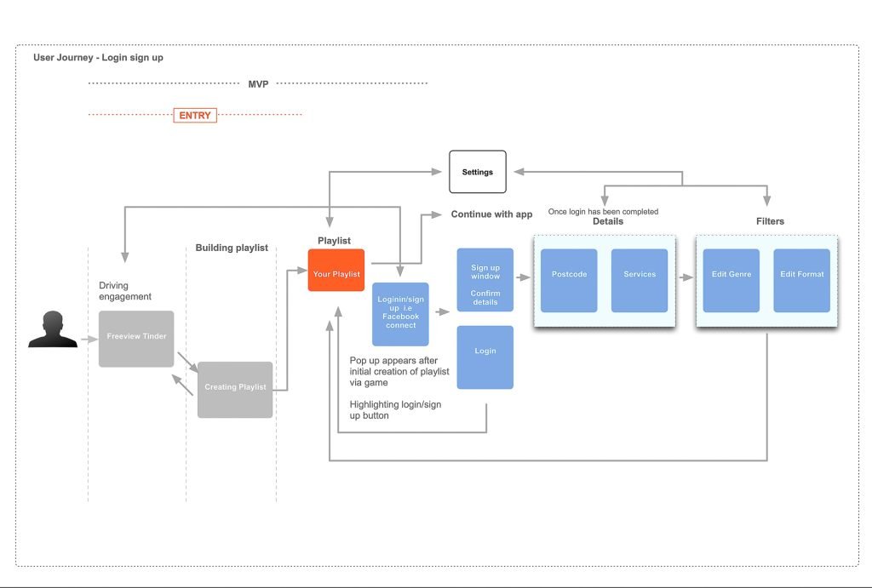Screen dimensions: 872x588
Task: Click the Filters heading
Action: [x=769, y=221]
